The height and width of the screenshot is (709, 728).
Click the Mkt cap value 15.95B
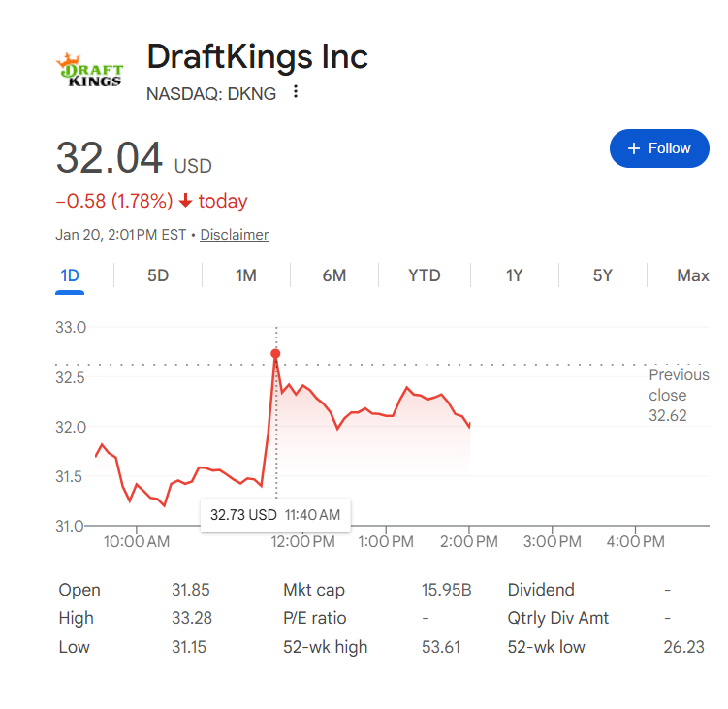click(446, 590)
